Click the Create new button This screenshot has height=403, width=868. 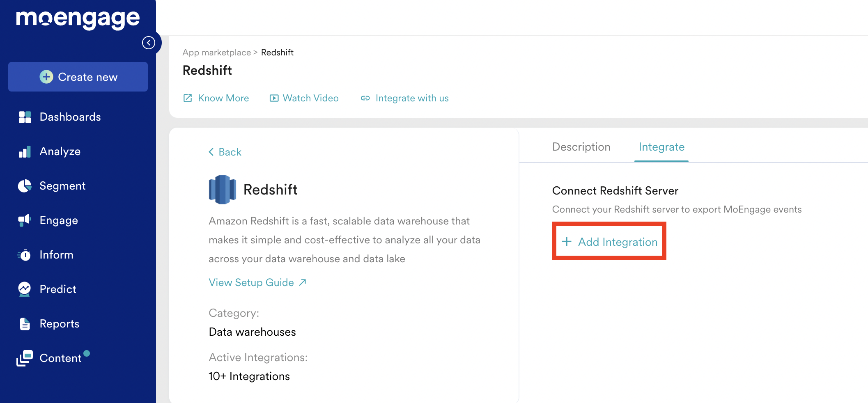tap(78, 77)
